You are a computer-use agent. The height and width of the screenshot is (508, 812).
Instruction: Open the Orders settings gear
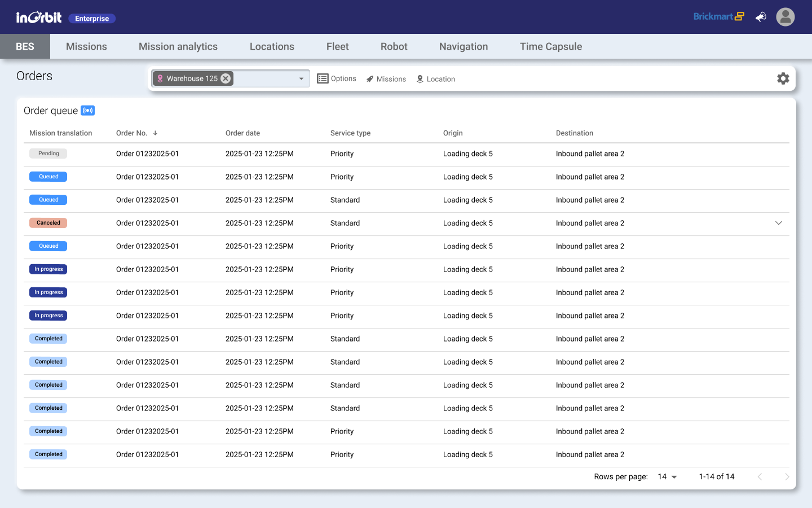[783, 78]
